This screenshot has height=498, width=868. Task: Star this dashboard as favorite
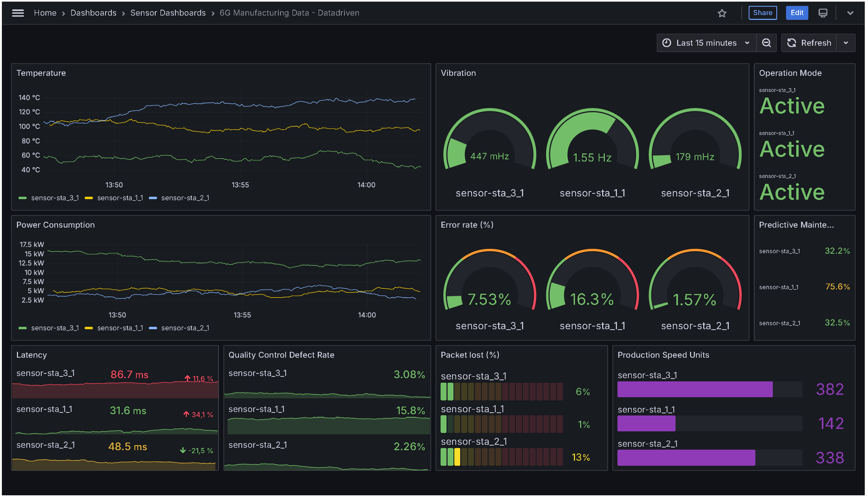721,13
